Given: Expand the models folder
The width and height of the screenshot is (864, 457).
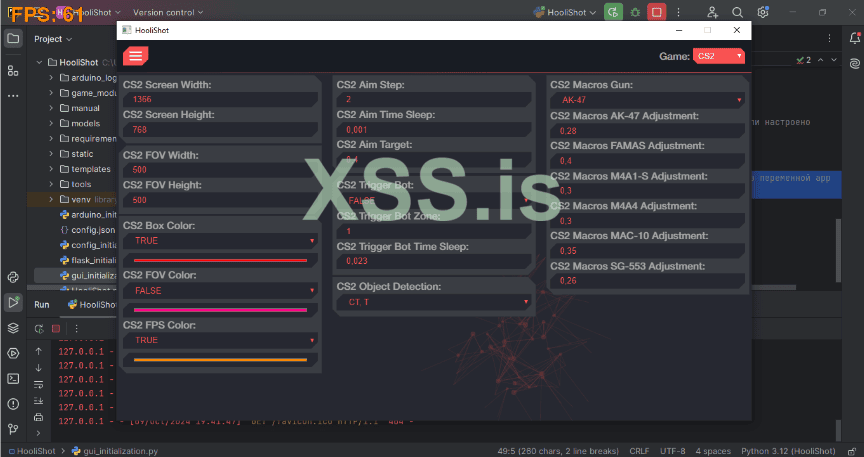Looking at the screenshot, I should click(x=51, y=123).
